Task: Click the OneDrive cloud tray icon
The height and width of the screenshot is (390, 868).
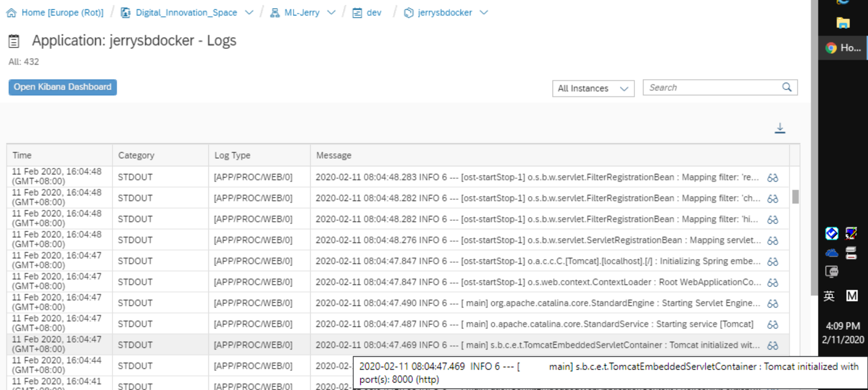Action: click(832, 253)
